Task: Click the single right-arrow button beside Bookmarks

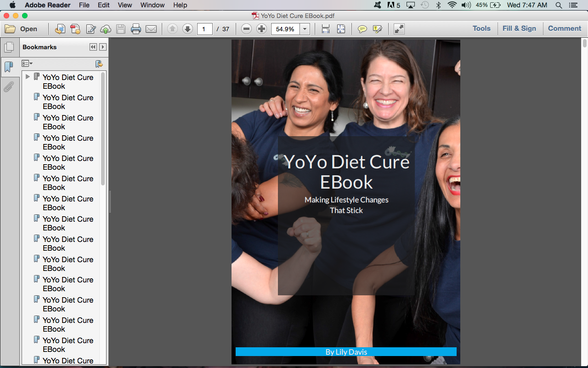Action: click(103, 47)
